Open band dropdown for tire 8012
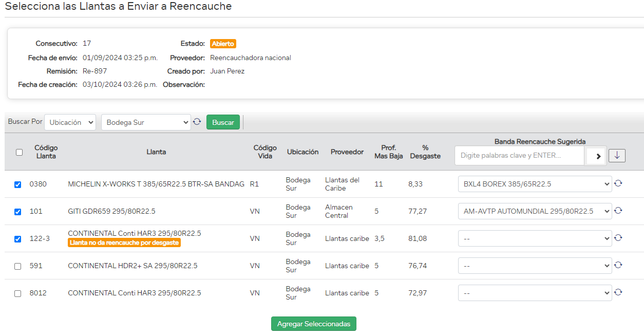 click(535, 293)
